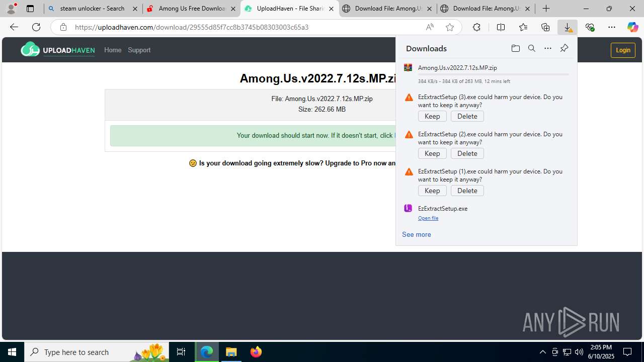Screen dimensions: 644x362
Task: Click the Downloads panel title
Action: click(x=426, y=48)
